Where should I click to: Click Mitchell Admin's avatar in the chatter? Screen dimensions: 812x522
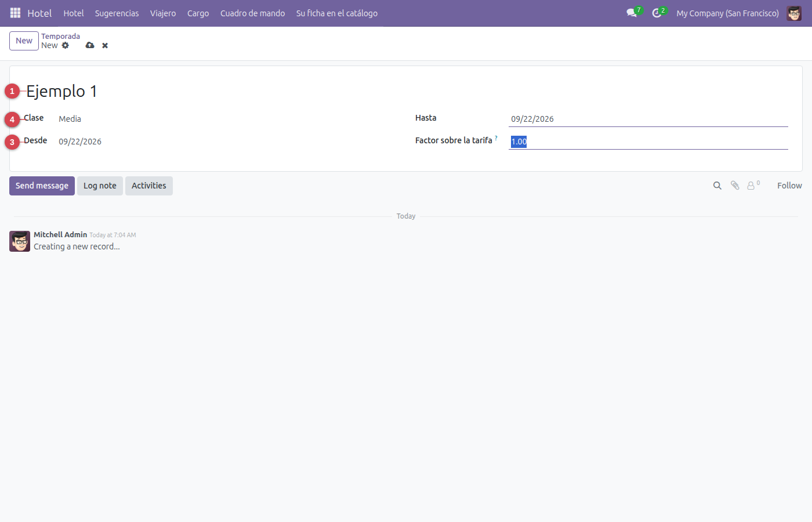click(20, 241)
